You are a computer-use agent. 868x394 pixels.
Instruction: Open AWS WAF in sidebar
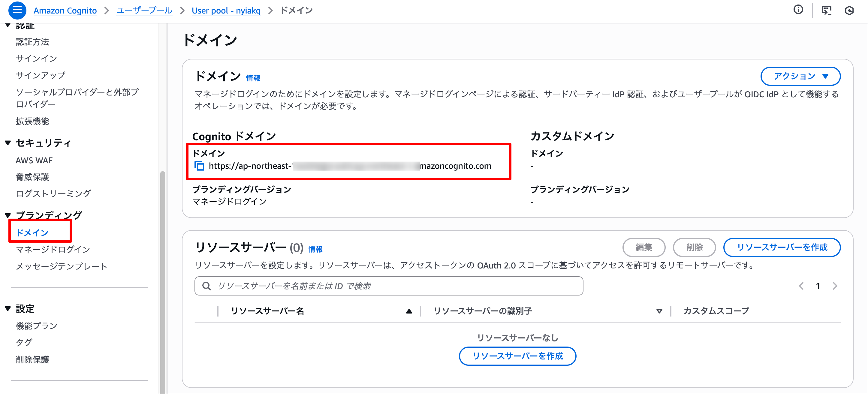tap(34, 160)
